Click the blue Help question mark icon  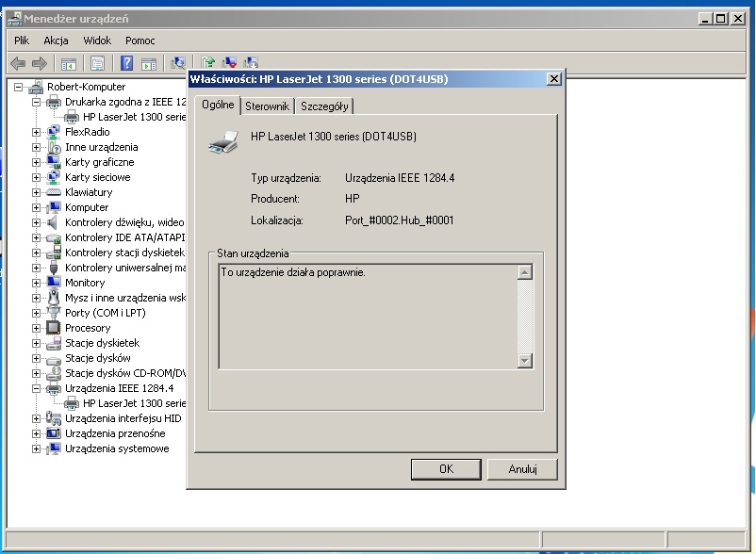click(x=126, y=63)
